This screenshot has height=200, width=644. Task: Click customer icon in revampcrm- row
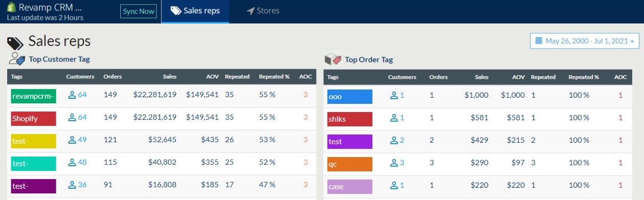[72, 95]
